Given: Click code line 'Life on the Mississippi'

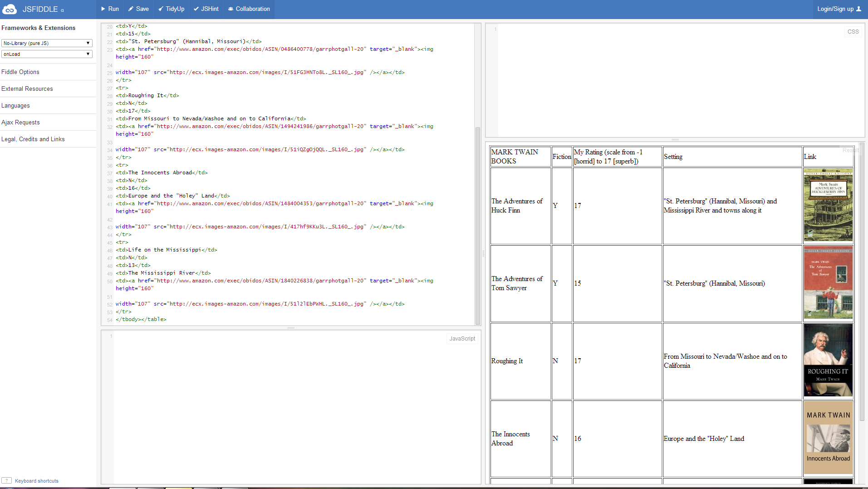Looking at the screenshot, I should (x=167, y=250).
